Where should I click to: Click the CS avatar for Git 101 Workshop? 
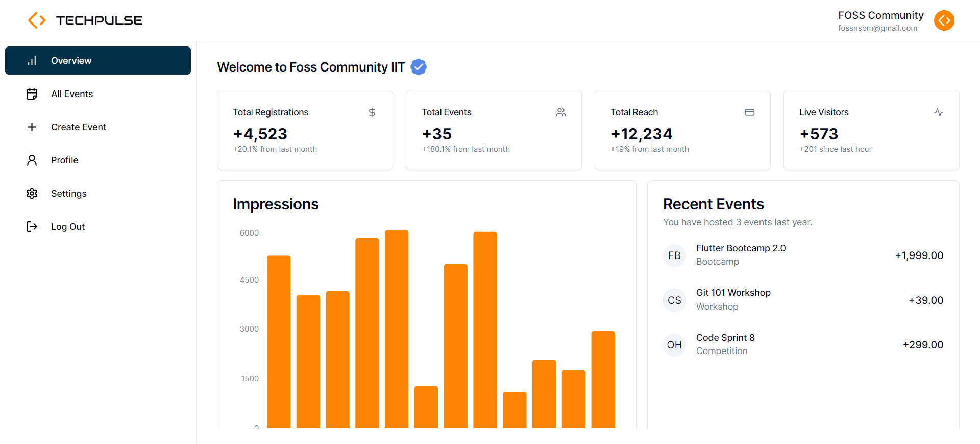[674, 300]
